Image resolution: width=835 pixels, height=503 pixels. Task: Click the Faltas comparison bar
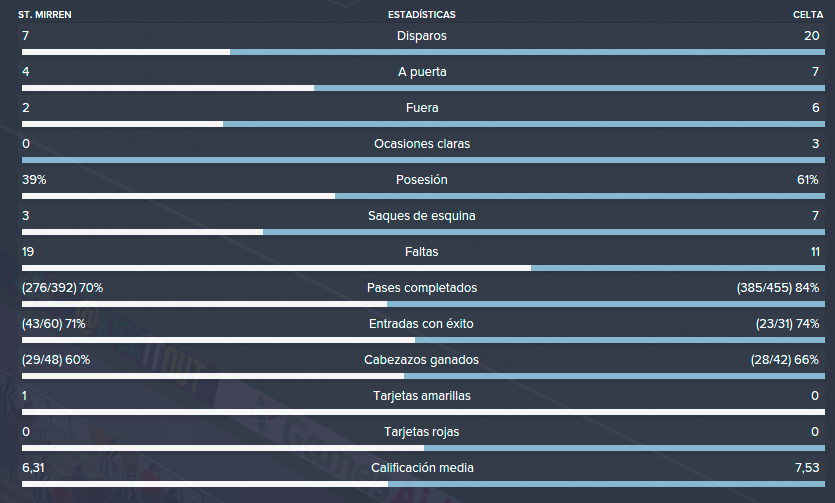pos(423,268)
